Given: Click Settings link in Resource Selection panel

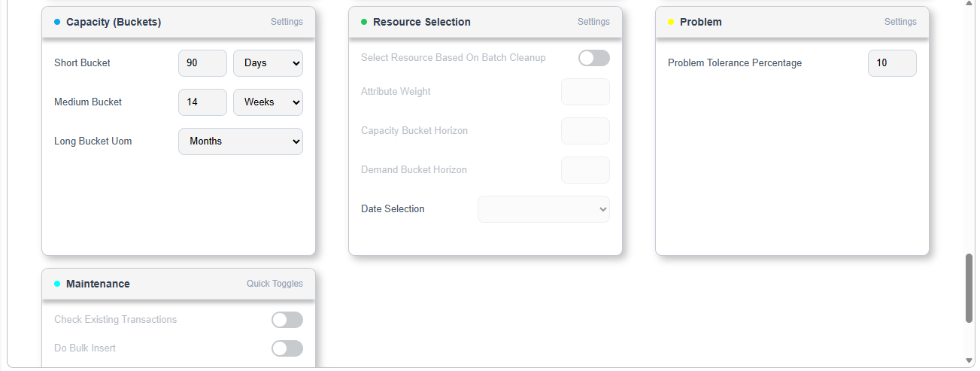Looking at the screenshot, I should point(593,22).
